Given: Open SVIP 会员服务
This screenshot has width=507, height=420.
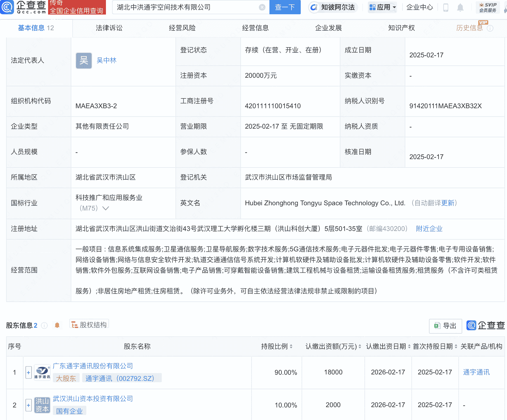Looking at the screenshot, I should [488, 7].
